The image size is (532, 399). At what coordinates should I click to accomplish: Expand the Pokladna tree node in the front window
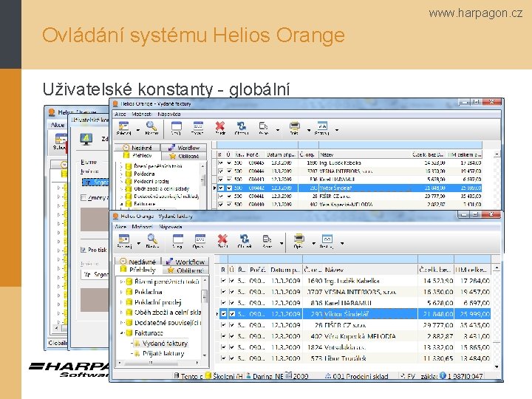121,292
